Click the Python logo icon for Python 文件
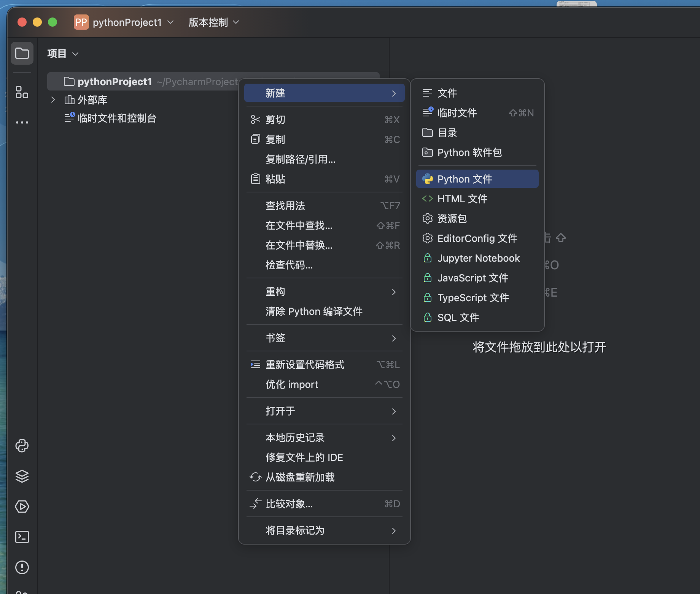Screen dimensions: 700x594 tap(428, 179)
